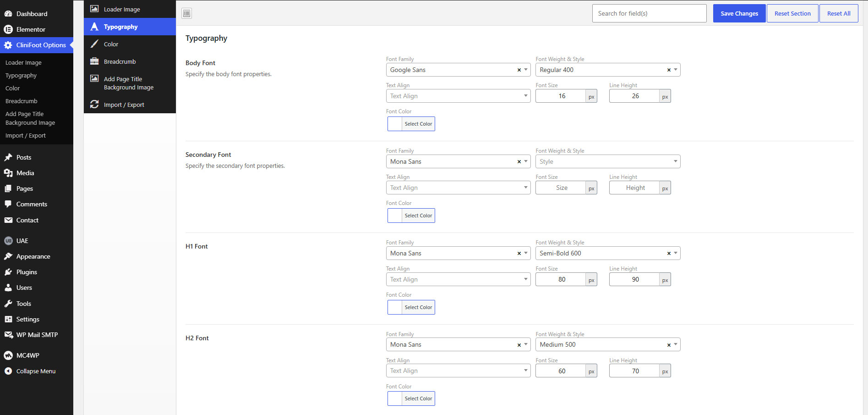Select Color for H1 Font

411,307
